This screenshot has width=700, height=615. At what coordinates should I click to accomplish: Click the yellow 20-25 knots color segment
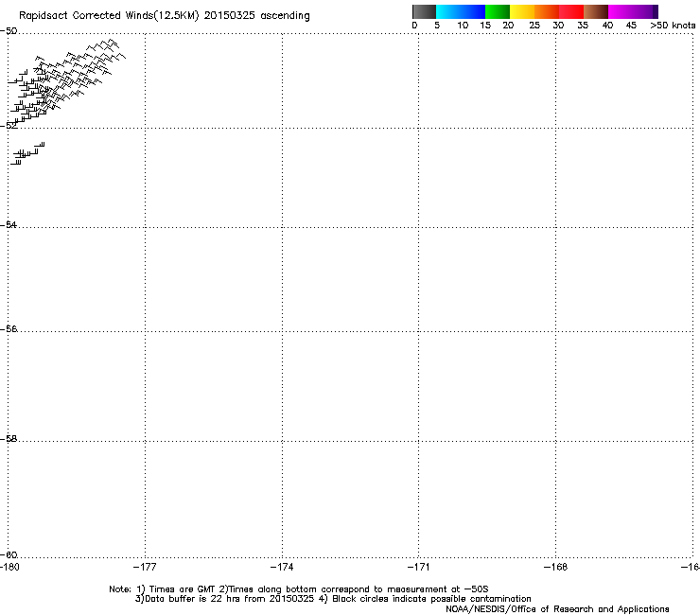522,11
